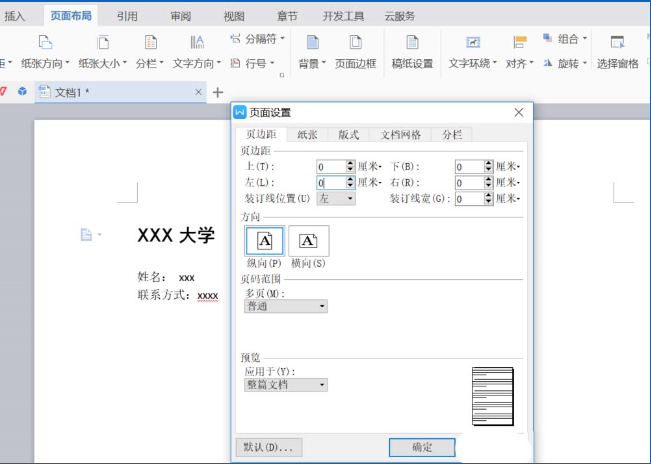Open the 分栏 (columns) tool in ribbon
This screenshot has width=651, height=464.
(149, 42)
